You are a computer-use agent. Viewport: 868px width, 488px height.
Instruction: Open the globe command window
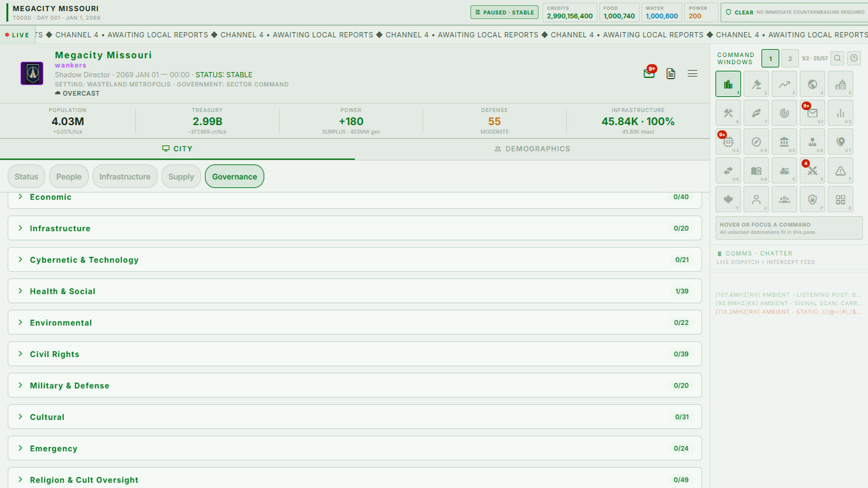pyautogui.click(x=812, y=84)
